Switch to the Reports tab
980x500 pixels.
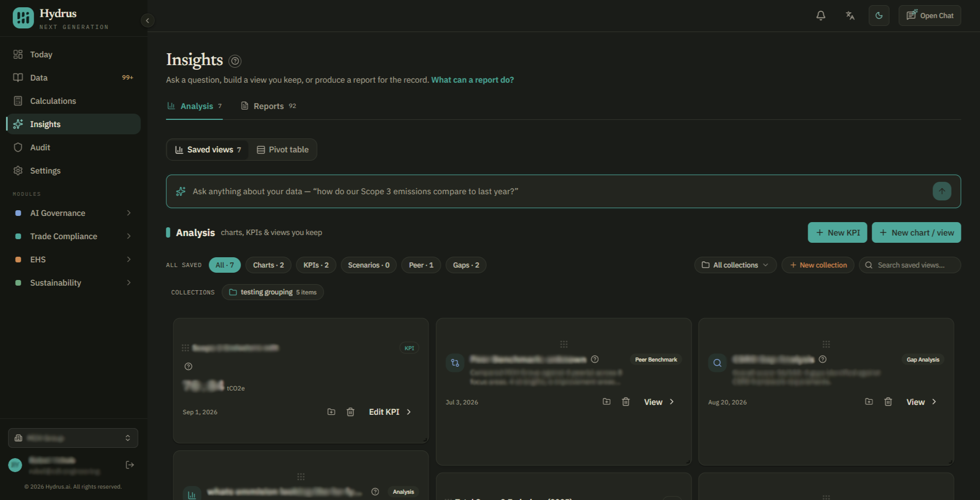[x=268, y=106]
